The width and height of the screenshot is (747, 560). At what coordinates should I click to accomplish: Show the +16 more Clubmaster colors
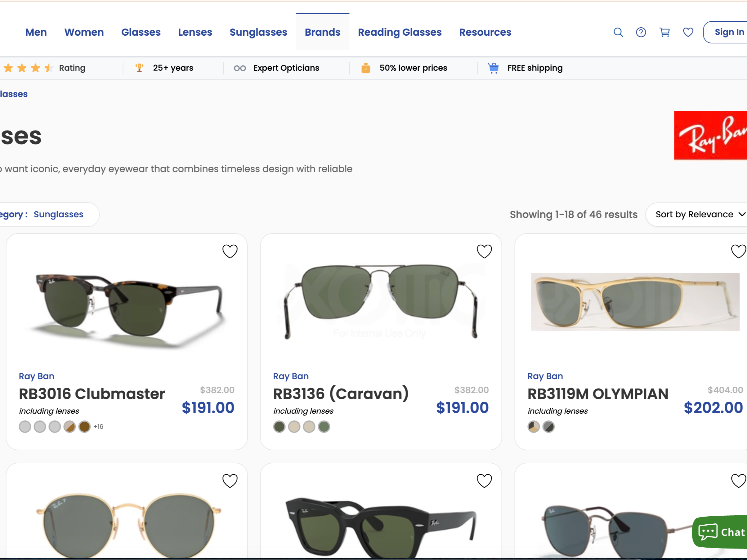[98, 427]
